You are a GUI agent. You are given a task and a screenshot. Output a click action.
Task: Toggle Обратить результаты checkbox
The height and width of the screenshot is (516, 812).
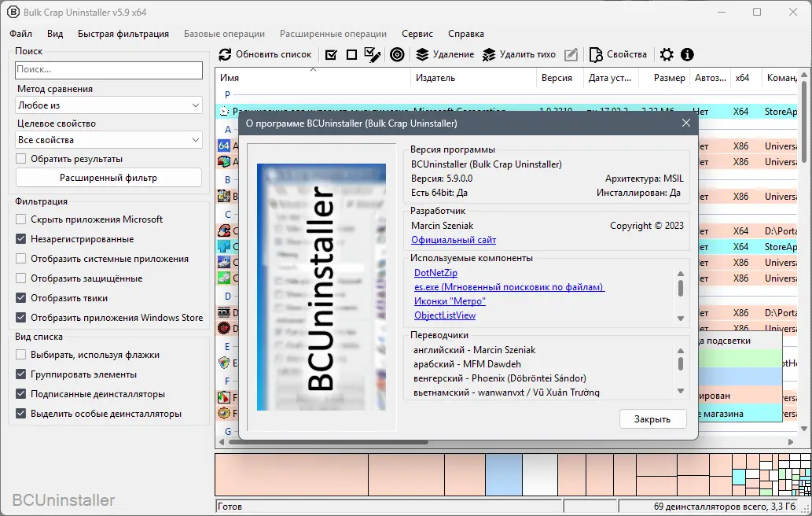coord(20,159)
